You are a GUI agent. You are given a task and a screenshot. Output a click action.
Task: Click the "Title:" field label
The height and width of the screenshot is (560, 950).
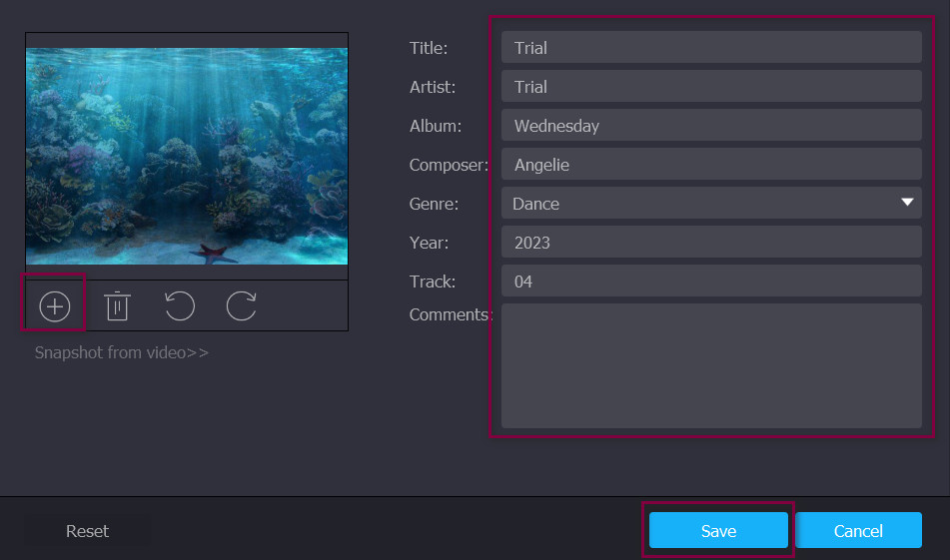pyautogui.click(x=429, y=48)
